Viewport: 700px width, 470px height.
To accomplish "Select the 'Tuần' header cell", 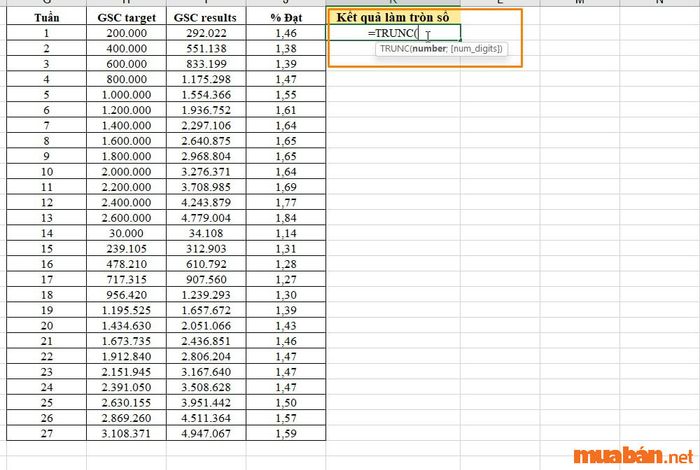I will tap(46, 17).
